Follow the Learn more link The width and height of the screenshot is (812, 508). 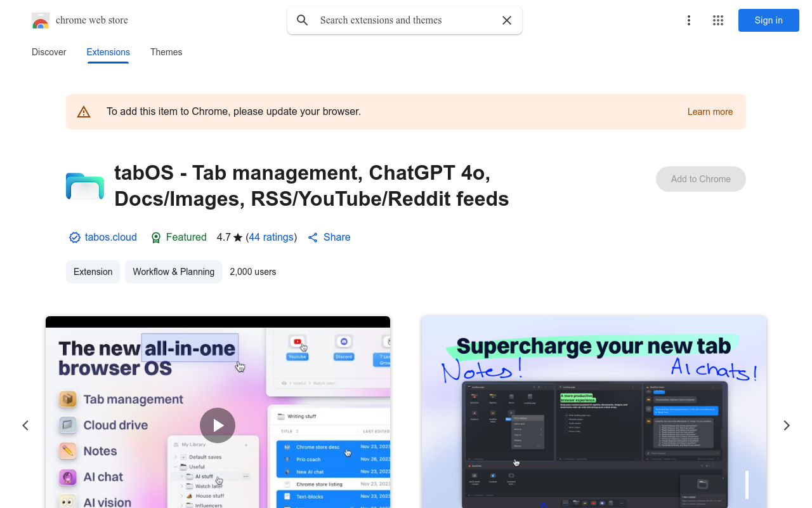coord(710,112)
